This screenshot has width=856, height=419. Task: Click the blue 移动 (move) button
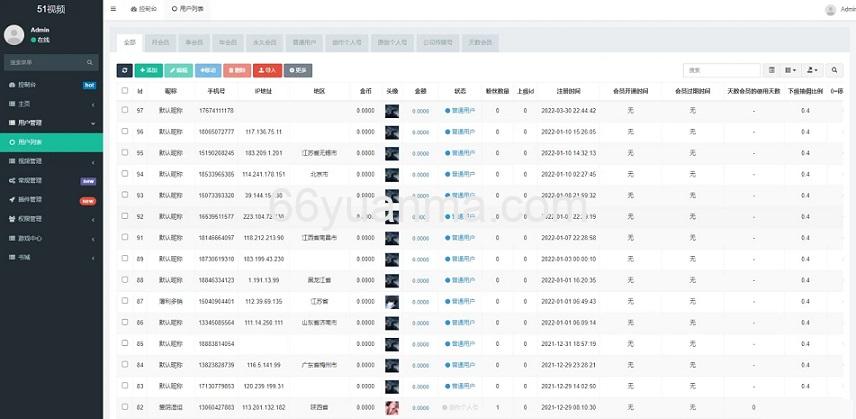208,70
